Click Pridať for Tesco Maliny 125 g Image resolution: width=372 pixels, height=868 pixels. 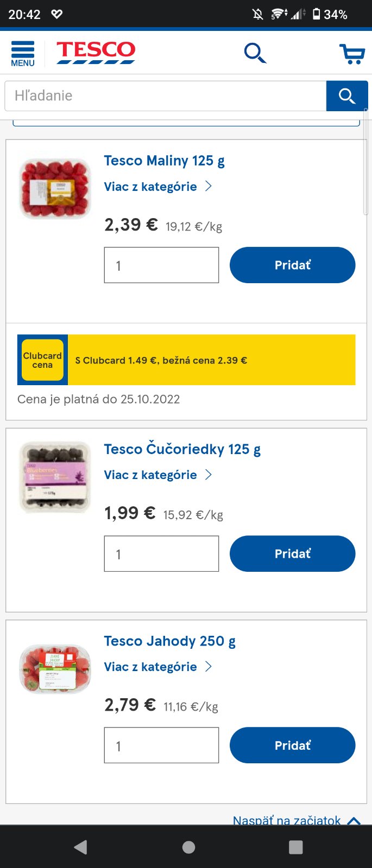(292, 265)
